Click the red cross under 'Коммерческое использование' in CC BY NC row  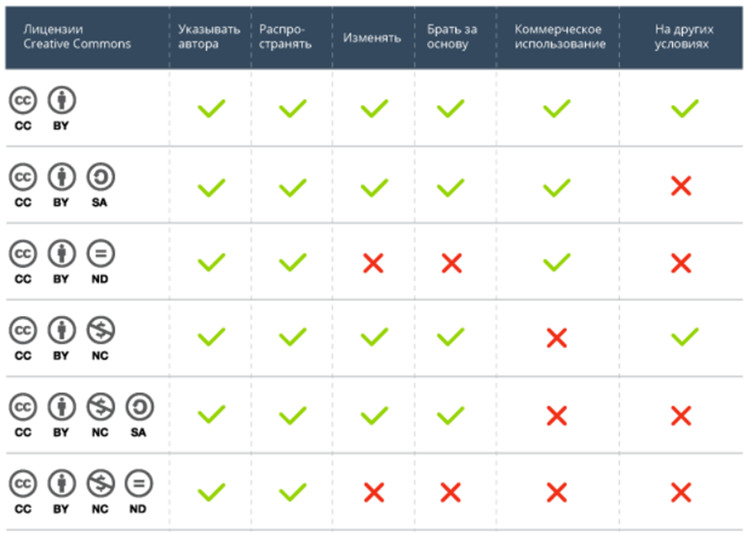point(556,339)
